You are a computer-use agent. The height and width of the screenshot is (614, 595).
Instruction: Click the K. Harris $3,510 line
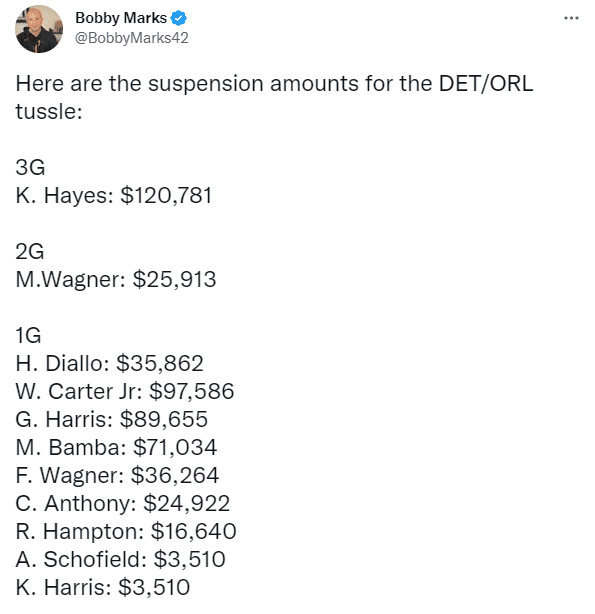click(103, 587)
